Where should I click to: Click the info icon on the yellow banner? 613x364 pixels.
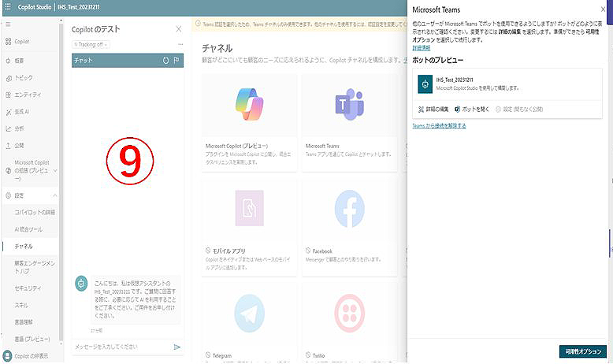(198, 24)
